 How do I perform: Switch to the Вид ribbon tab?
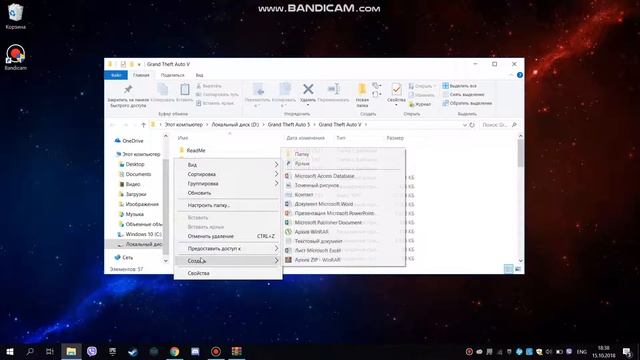[199, 75]
